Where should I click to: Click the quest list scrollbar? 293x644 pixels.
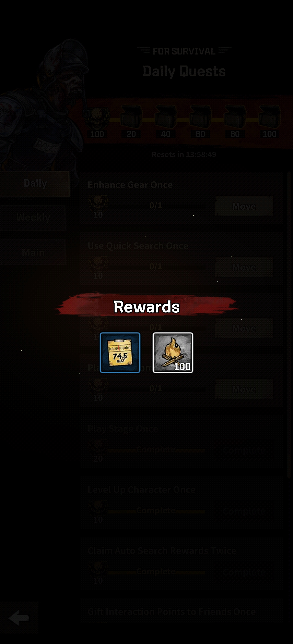[290, 325]
